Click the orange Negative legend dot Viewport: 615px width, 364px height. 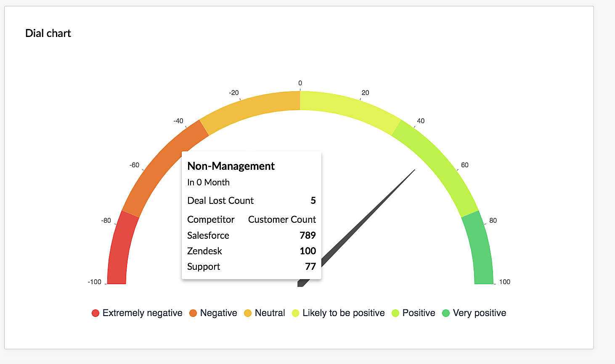pos(193,313)
